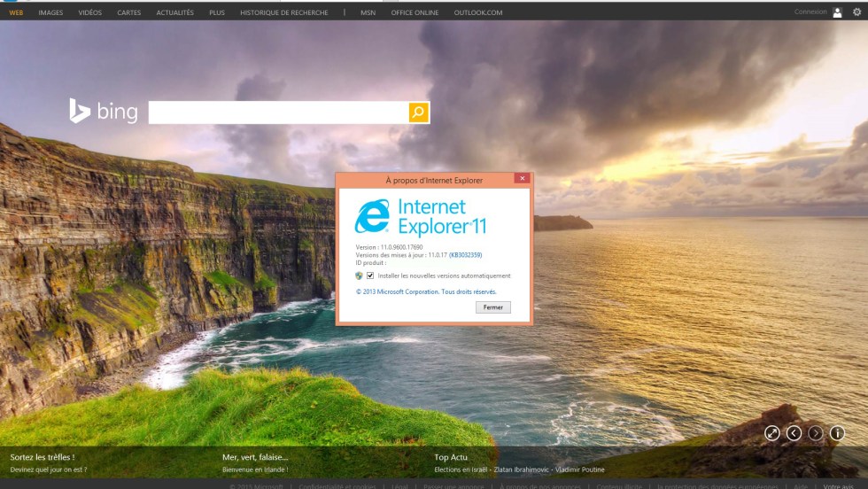Uncheck automatic new version installation checkbox
Viewport: 868px width, 489px height.
tap(370, 276)
